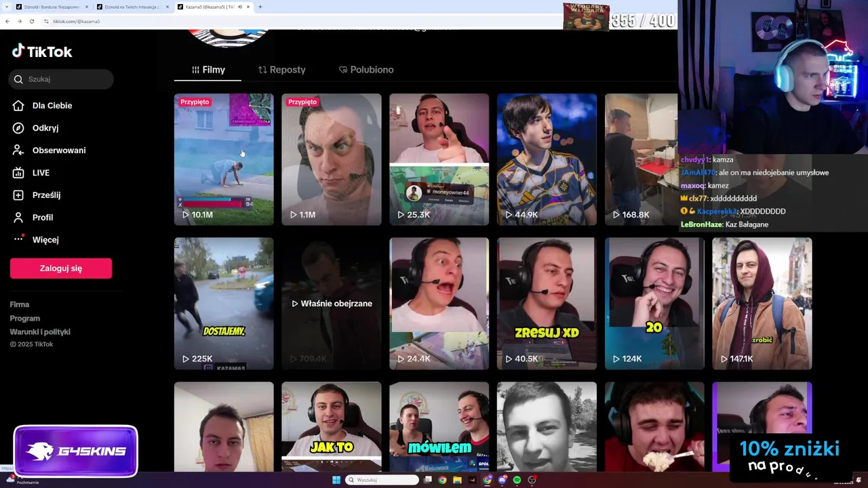Open the Obserwowani link
The width and height of the screenshot is (868, 488).
click(x=59, y=150)
